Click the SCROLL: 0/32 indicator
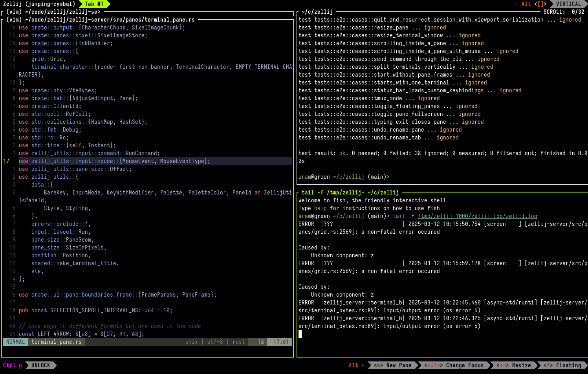 pos(564,12)
